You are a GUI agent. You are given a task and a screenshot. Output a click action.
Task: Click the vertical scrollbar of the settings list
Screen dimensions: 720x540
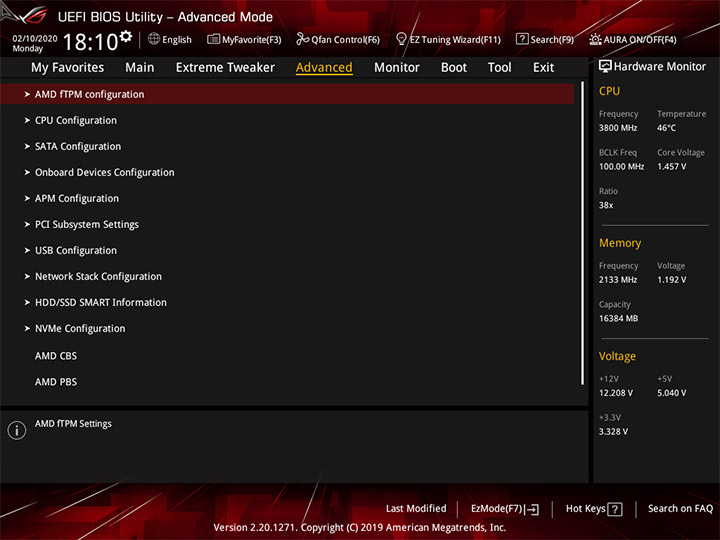pyautogui.click(x=583, y=233)
